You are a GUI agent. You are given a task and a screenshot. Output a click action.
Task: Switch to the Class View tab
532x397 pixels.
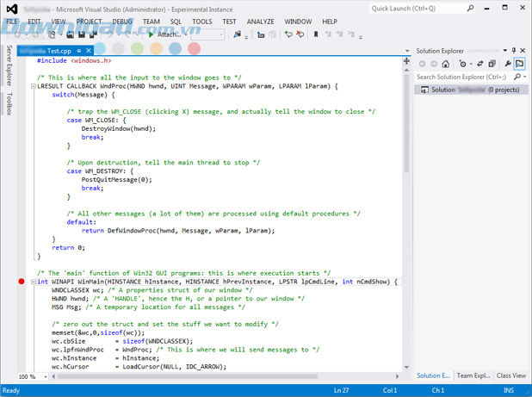tap(511, 375)
